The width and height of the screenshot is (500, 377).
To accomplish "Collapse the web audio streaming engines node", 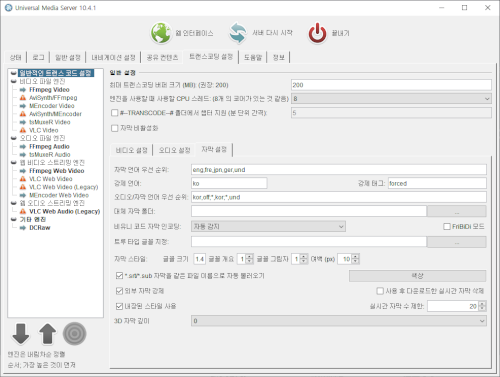I will point(14,203).
